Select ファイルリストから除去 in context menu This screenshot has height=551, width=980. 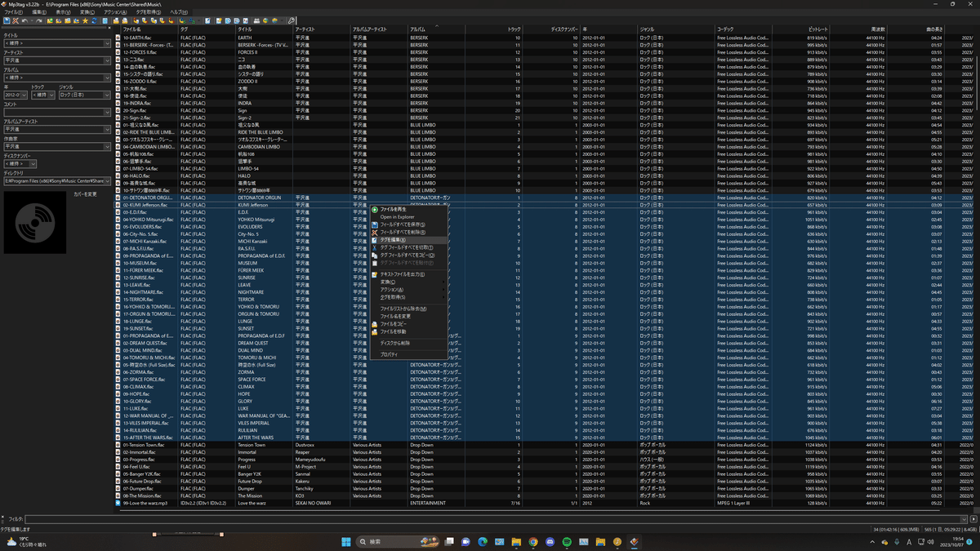(408, 309)
